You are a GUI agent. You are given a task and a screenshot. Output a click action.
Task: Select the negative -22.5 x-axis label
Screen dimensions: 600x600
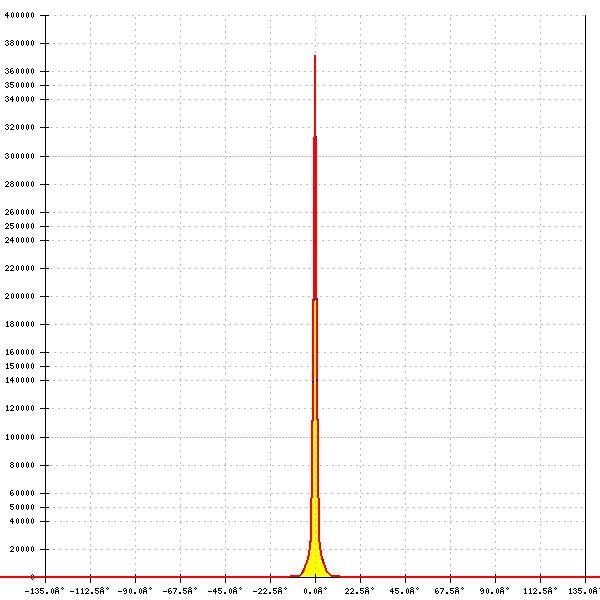click(270, 591)
